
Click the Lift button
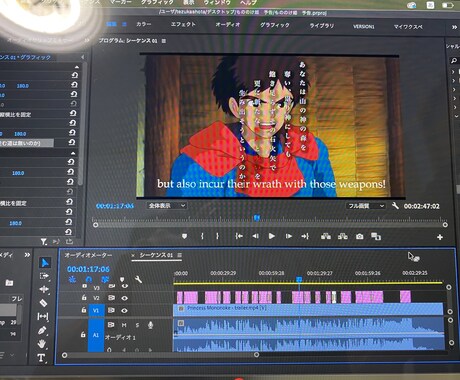tap(326, 237)
